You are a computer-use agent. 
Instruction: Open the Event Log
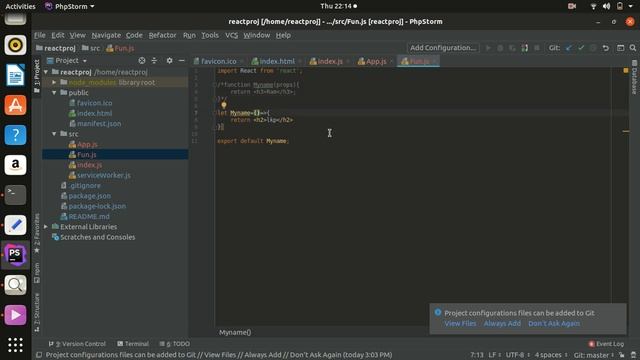point(606,344)
